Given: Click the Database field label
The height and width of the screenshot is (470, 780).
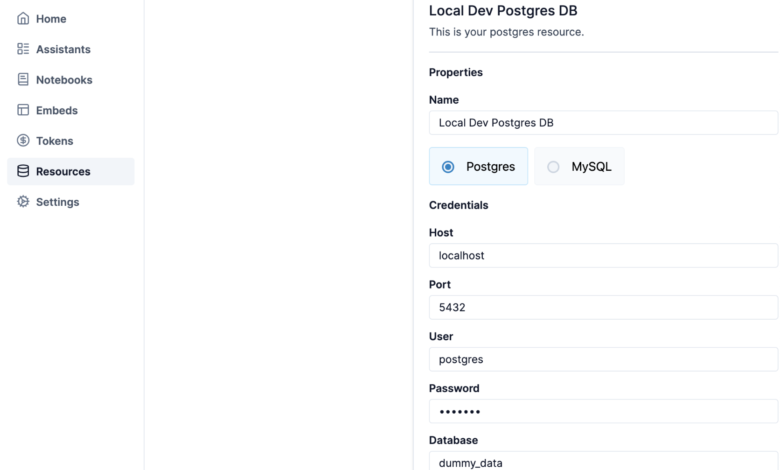Looking at the screenshot, I should pos(453,440).
